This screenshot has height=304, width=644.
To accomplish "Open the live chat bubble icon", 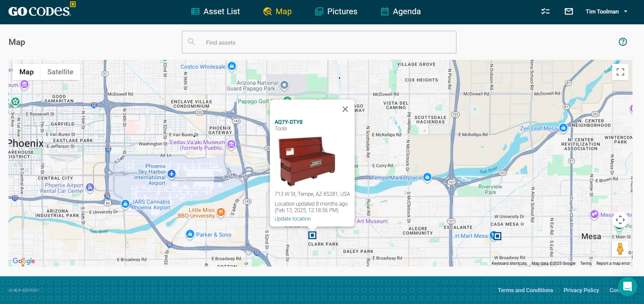I will point(627,286).
